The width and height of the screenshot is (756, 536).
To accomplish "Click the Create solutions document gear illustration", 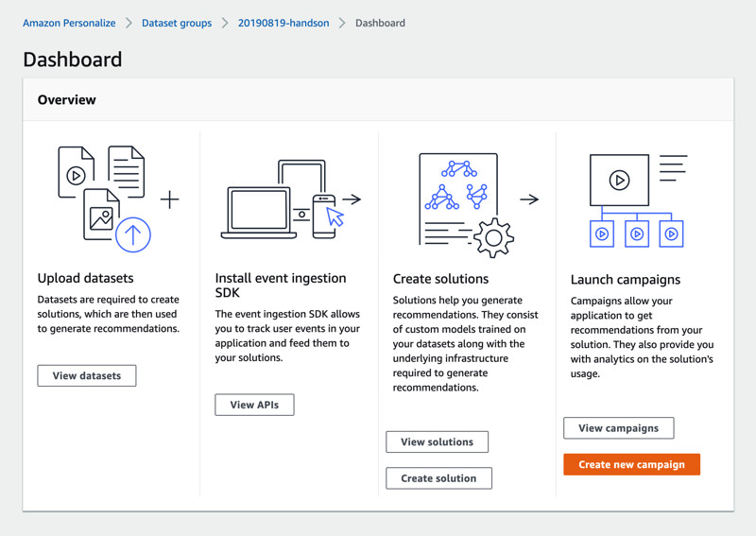I will tap(466, 205).
